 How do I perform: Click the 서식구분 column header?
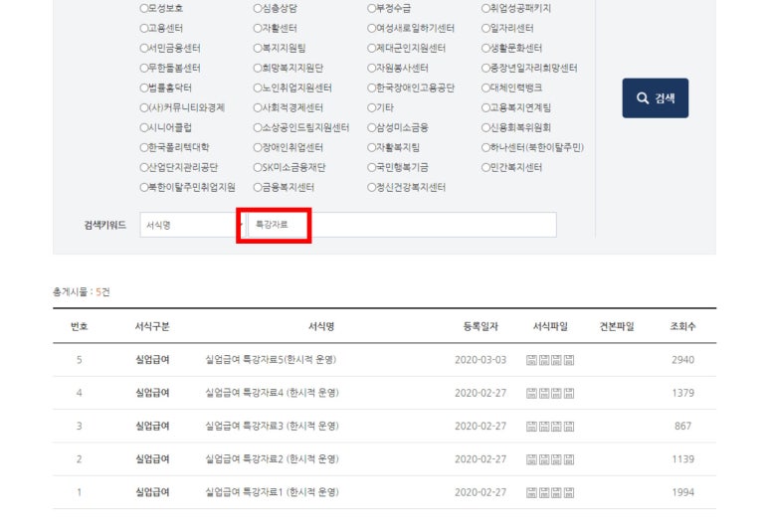(x=152, y=326)
